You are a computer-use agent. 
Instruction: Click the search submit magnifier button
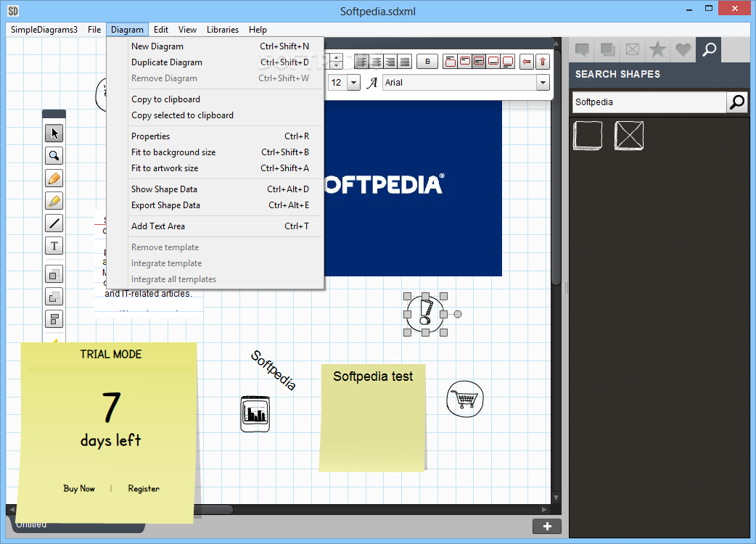click(x=736, y=102)
